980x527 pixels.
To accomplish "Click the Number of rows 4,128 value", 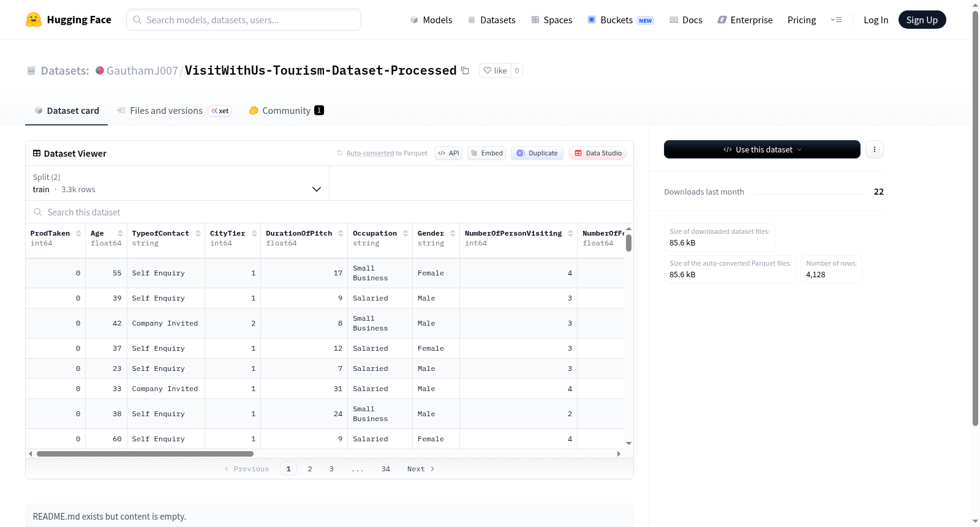I will 816,275.
